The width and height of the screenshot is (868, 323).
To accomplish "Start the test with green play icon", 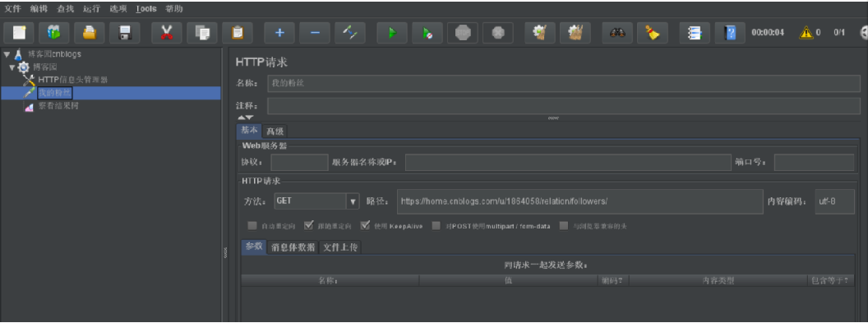I will tap(392, 33).
